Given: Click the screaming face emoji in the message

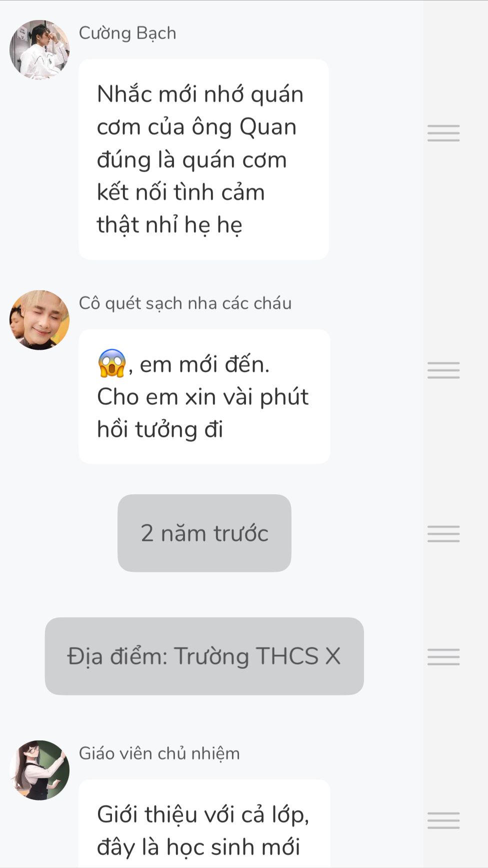Looking at the screenshot, I should coord(111,363).
